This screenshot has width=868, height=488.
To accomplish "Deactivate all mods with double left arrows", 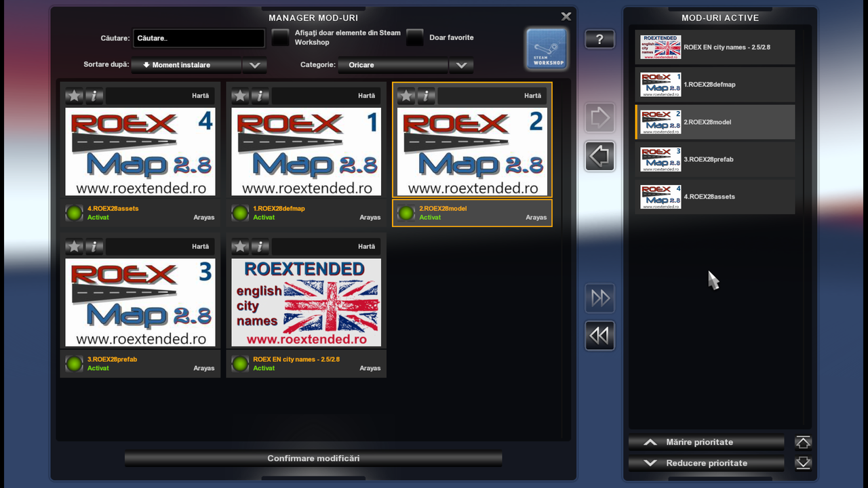I will pos(600,335).
